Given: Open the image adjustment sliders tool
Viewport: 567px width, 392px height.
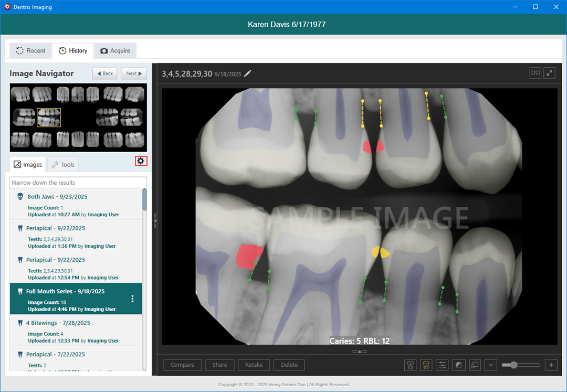Looking at the screenshot, I should 443,365.
